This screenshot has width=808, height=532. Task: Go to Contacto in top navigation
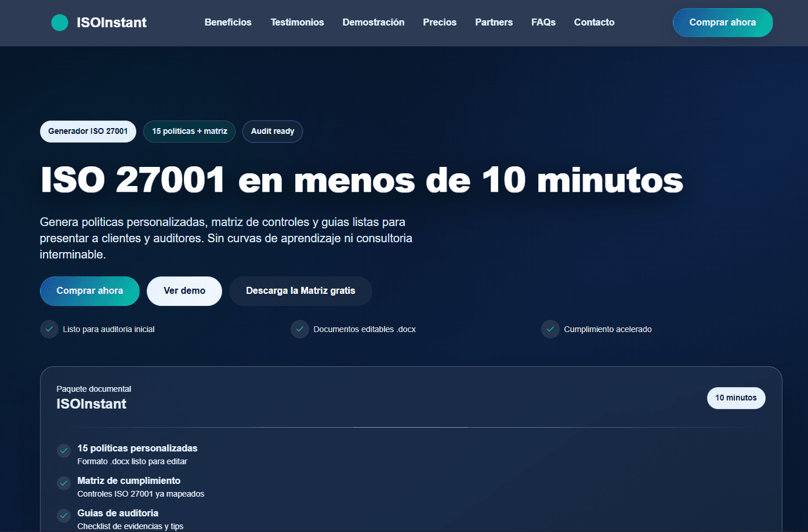pos(594,23)
